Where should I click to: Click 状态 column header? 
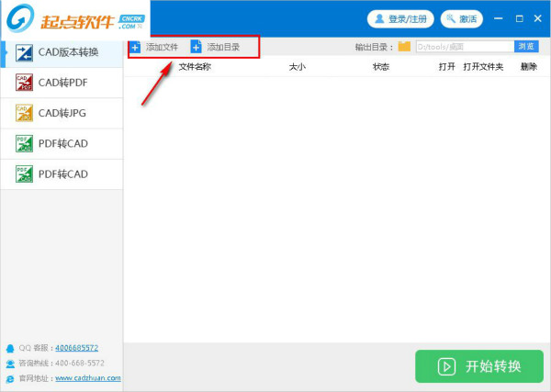381,67
